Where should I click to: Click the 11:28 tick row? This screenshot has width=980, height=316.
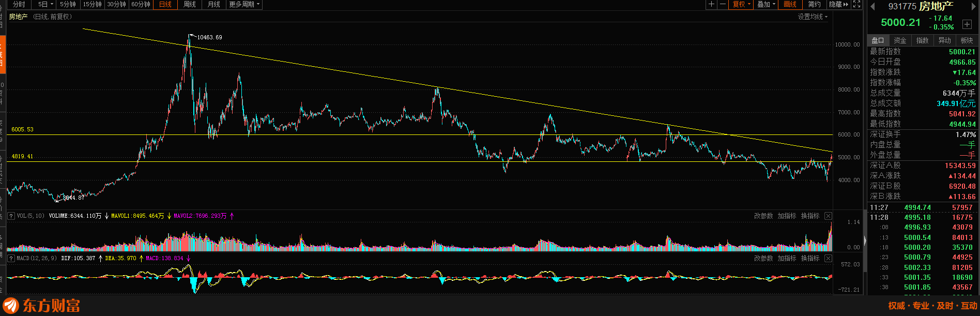pos(923,217)
